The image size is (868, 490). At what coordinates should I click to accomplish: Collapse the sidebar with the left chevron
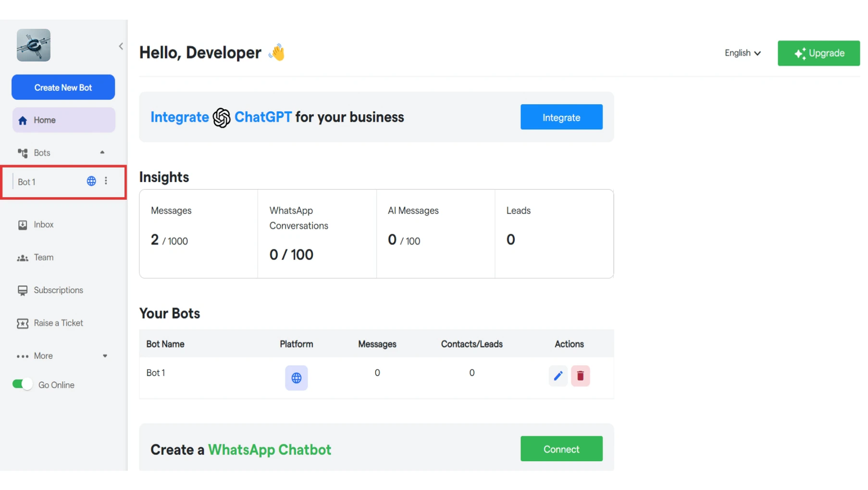click(x=121, y=46)
